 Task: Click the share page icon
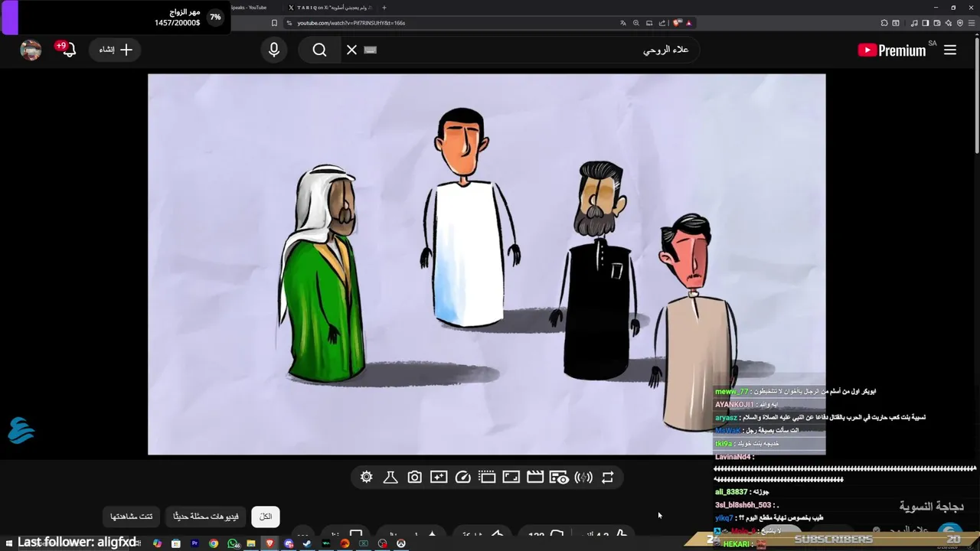(x=662, y=23)
